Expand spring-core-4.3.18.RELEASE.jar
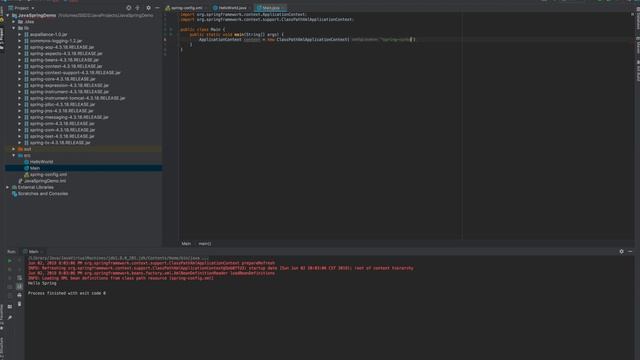The height and width of the screenshot is (360, 640). (20, 79)
